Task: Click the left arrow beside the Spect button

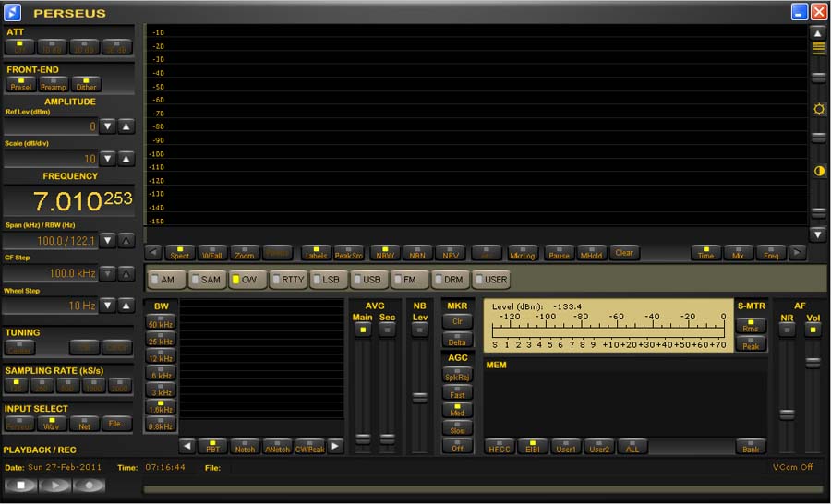Action: point(153,253)
